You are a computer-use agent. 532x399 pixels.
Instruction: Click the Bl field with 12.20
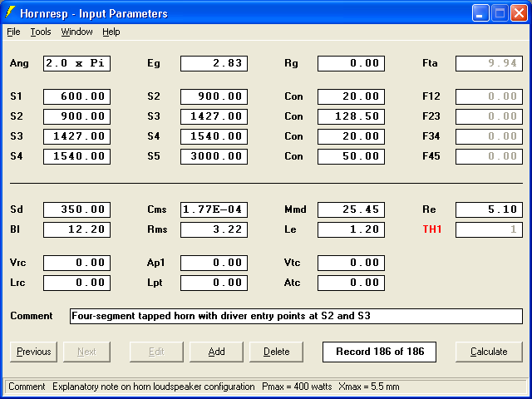[76, 229]
